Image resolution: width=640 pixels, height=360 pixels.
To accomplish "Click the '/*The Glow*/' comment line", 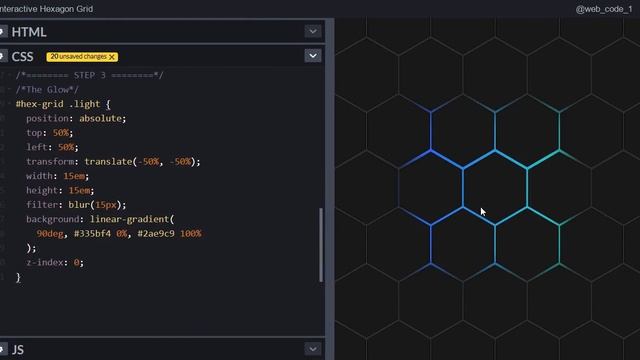I will [x=47, y=90].
